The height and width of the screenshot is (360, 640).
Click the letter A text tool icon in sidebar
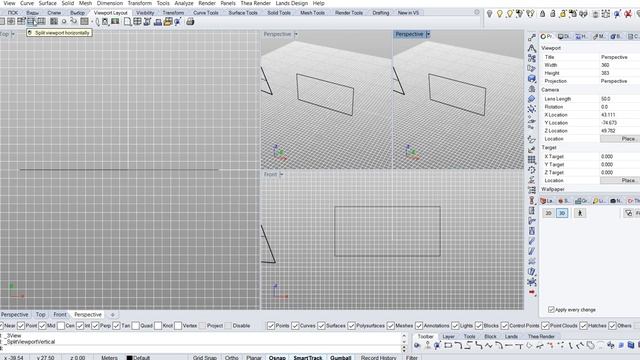click(x=531, y=48)
